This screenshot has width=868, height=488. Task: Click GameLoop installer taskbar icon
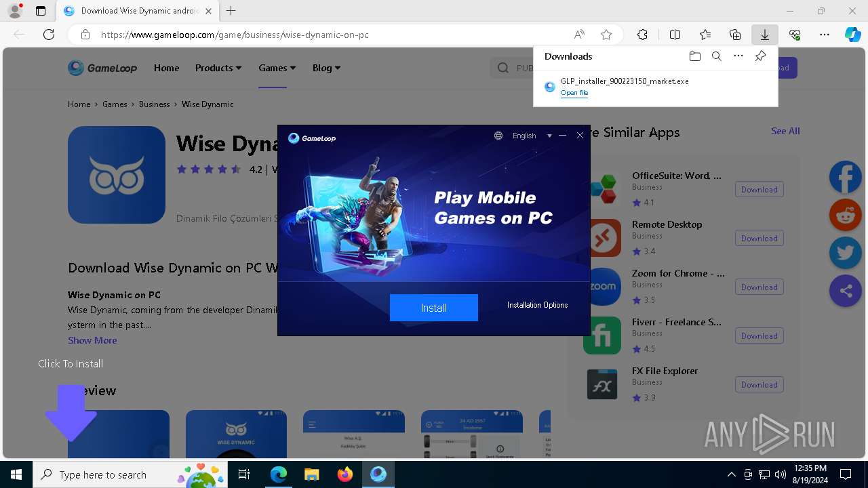point(378,474)
